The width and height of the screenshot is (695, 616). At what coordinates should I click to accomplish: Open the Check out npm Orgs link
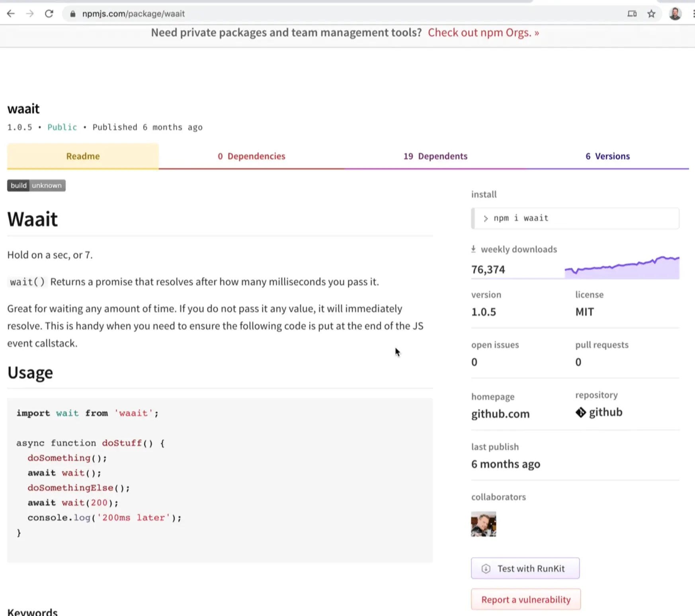pyautogui.click(x=483, y=33)
